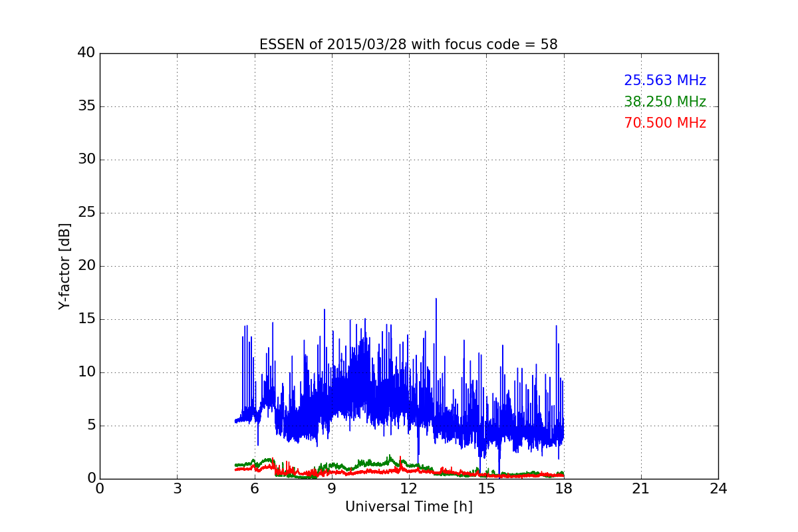This screenshot has height=532, width=798.
Task: Select the green '38.250 MHz' legend label
Action: 665,102
